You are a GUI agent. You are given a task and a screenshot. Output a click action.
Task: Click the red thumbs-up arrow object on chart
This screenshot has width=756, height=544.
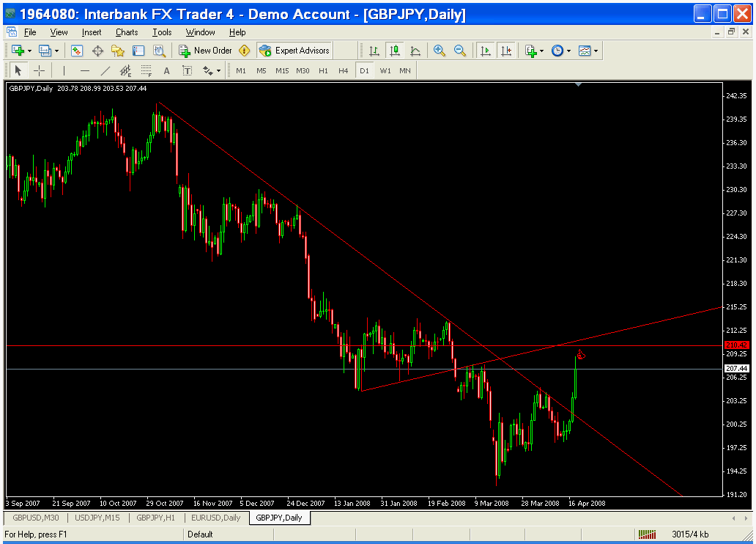pos(581,356)
